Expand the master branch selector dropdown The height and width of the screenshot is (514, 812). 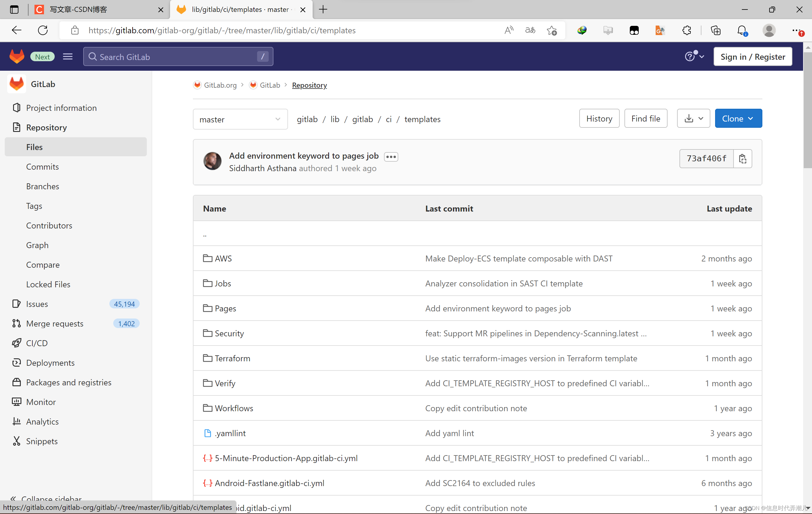click(x=239, y=119)
